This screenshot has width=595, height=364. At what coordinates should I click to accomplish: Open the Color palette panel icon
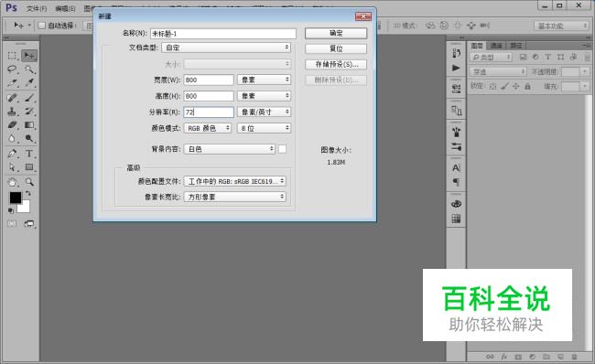click(x=456, y=204)
